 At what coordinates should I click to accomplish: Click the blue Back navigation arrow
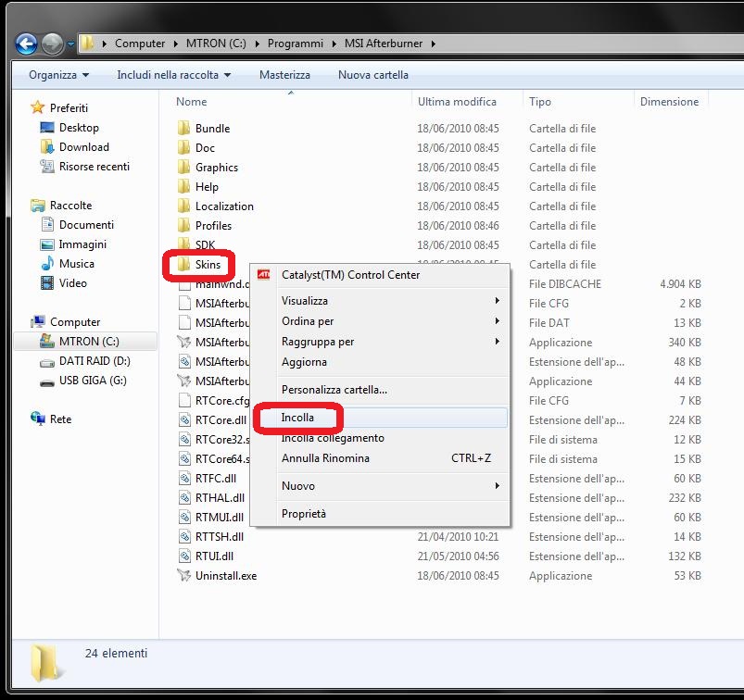coord(26,44)
